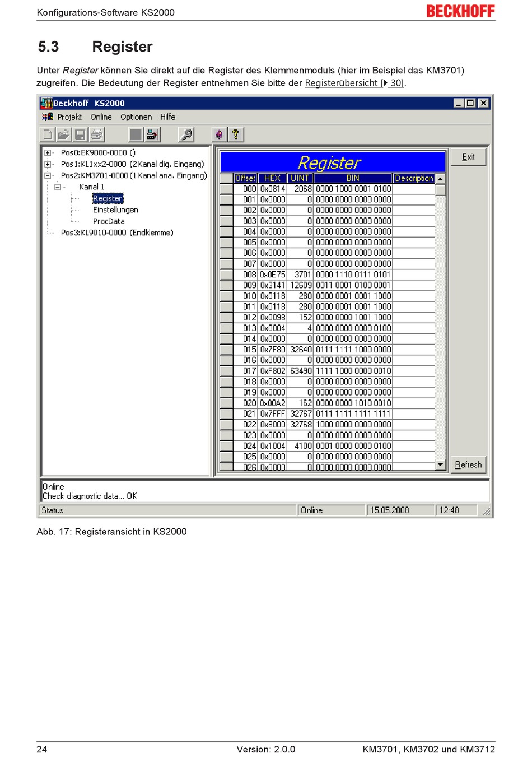532x767 pixels.
Task: Click BIN cell of register 012
Action: click(x=353, y=317)
